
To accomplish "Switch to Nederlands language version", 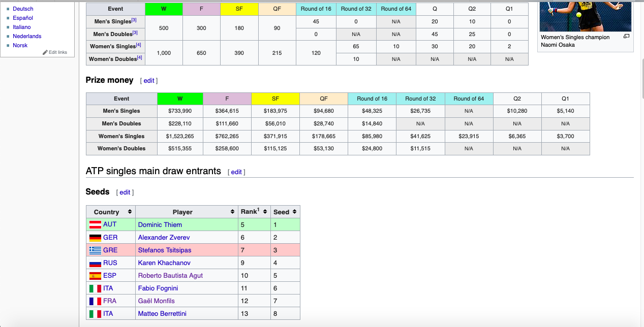I will (27, 36).
